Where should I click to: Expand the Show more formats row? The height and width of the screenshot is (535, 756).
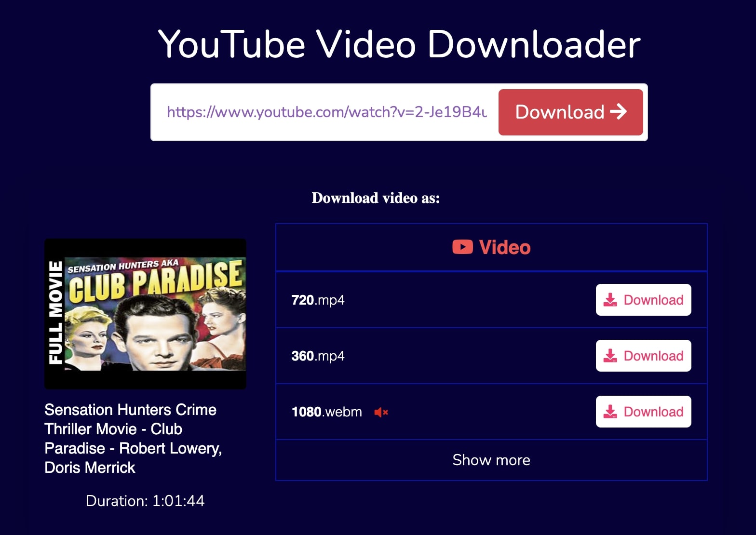coord(491,460)
